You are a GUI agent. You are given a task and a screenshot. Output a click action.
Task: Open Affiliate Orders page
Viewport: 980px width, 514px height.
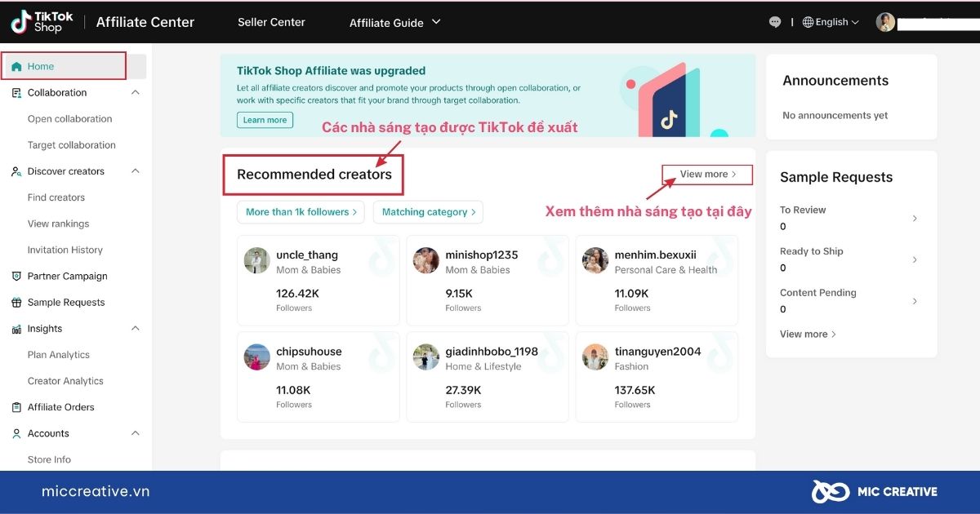[61, 407]
